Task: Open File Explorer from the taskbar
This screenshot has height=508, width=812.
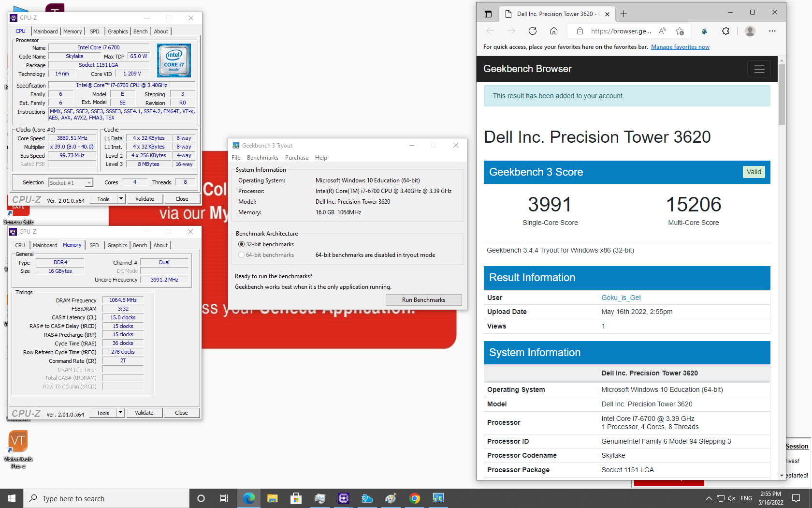Action: tap(273, 498)
